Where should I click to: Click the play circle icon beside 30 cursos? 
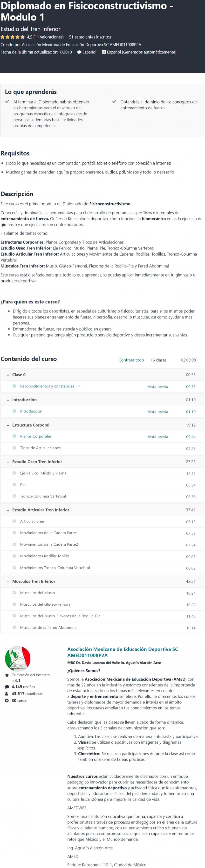(x=7, y=701)
